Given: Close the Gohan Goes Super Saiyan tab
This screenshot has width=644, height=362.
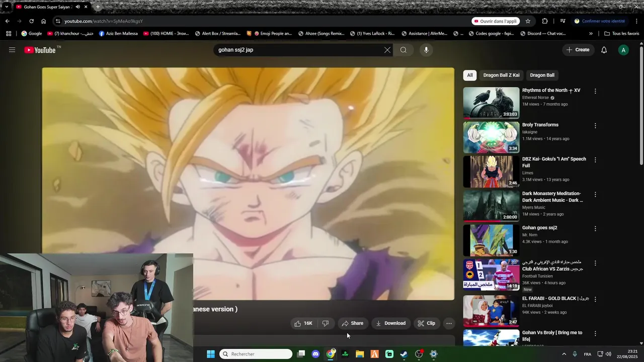Looking at the screenshot, I should (x=86, y=7).
